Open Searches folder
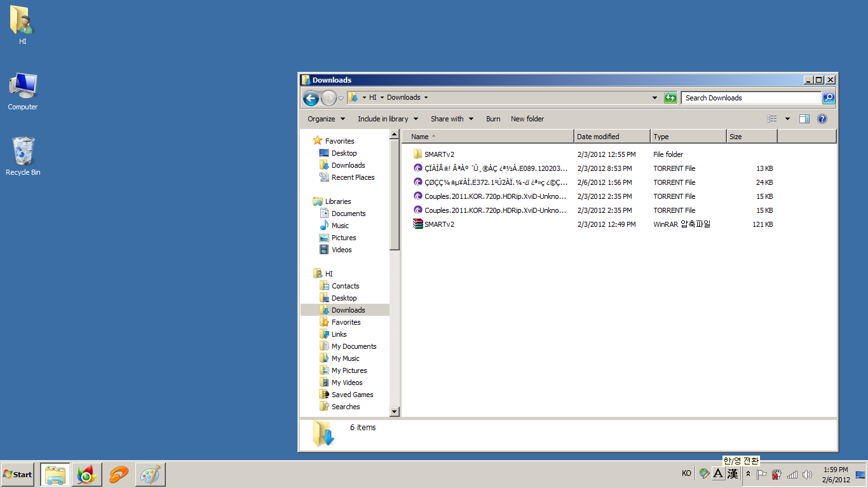Screen dimensions: 868x488 [346, 407]
